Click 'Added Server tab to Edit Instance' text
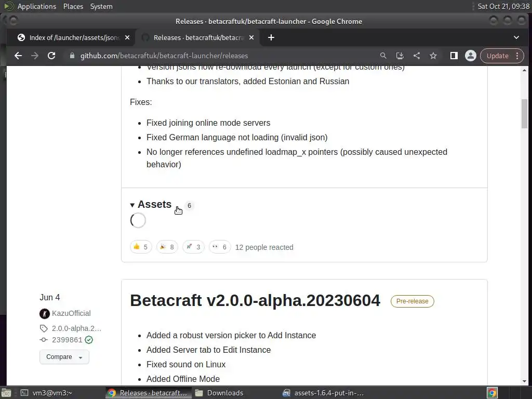This screenshot has width=532, height=399. tap(209, 350)
